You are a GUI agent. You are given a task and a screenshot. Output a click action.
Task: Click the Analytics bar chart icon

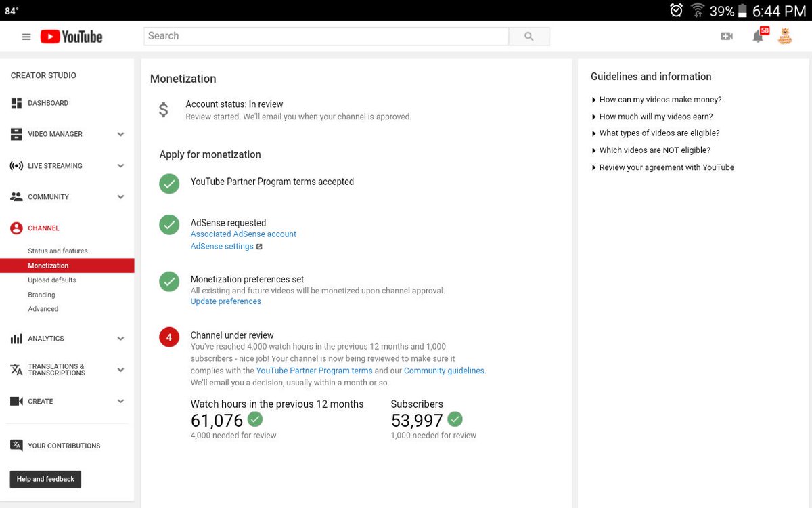pyautogui.click(x=16, y=339)
